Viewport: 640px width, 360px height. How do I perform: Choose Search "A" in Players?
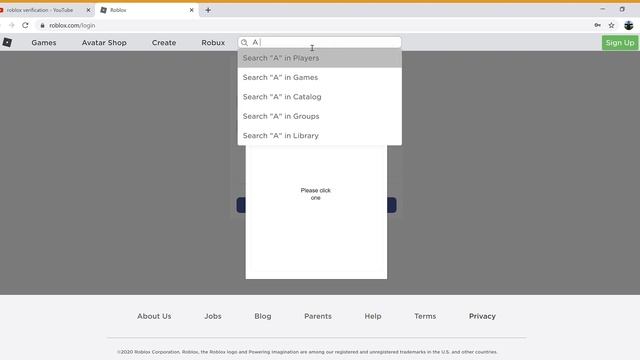click(x=320, y=58)
